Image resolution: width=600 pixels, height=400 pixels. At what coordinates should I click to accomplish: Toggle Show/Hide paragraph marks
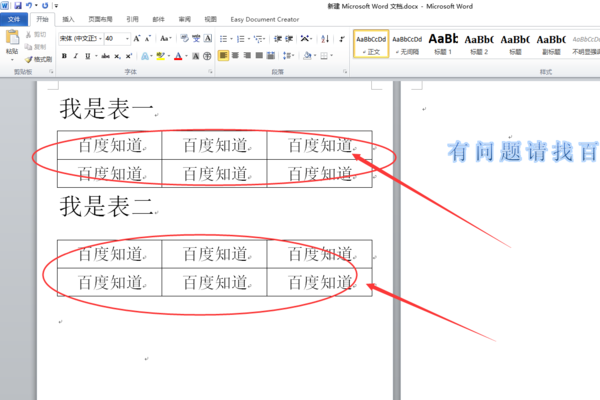point(342,39)
